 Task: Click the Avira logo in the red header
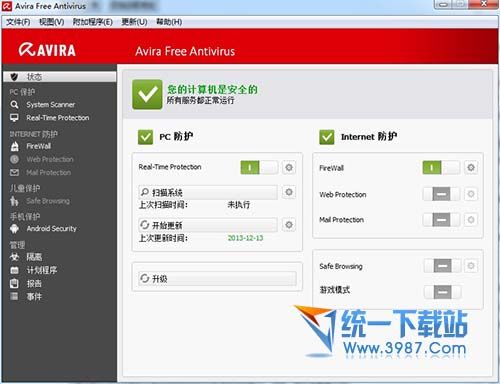pyautogui.click(x=47, y=50)
